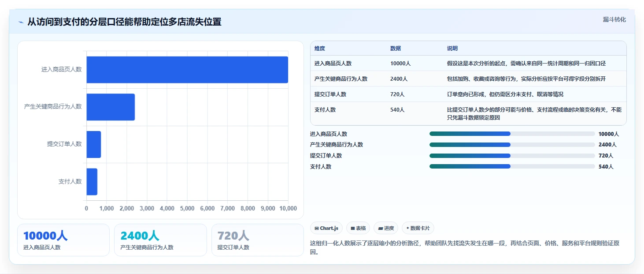Click the chart bar for 产生关键商品行为人数
The image size is (644, 274).
pos(111,107)
